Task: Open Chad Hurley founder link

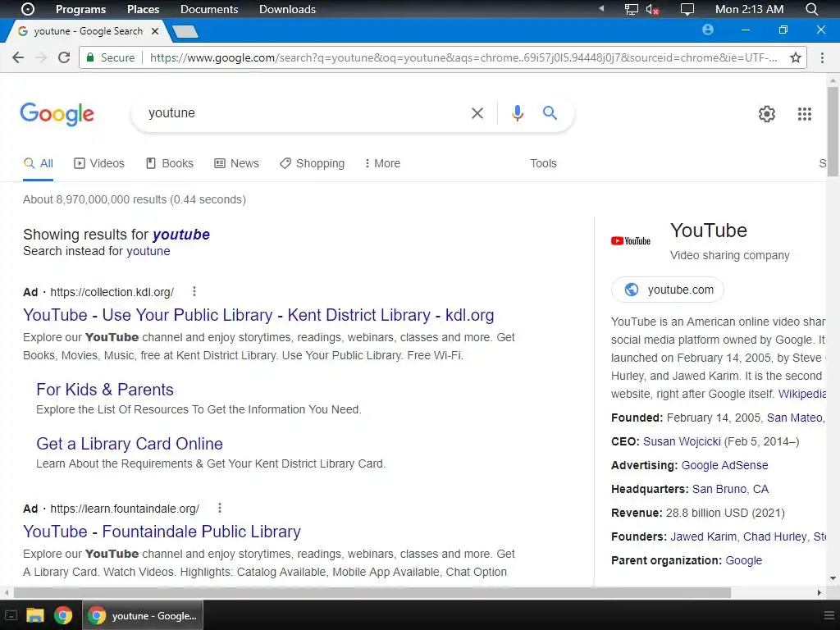Action: click(774, 536)
